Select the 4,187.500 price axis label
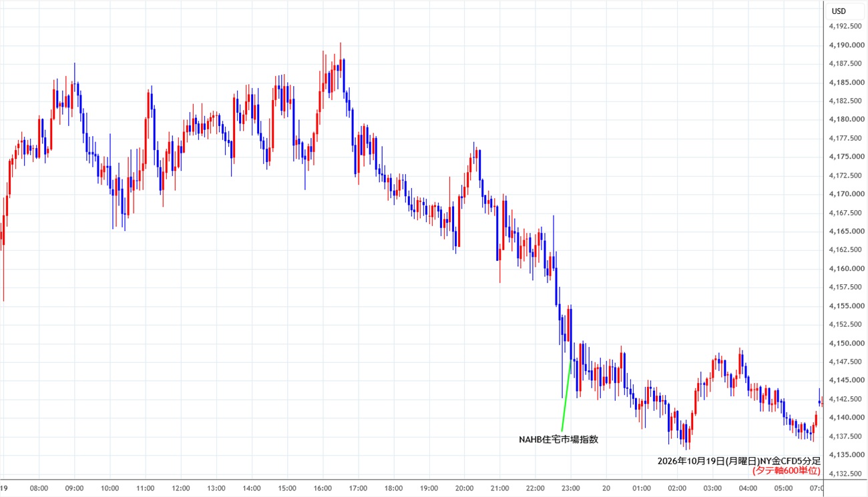This screenshot has width=868, height=497. tap(847, 64)
